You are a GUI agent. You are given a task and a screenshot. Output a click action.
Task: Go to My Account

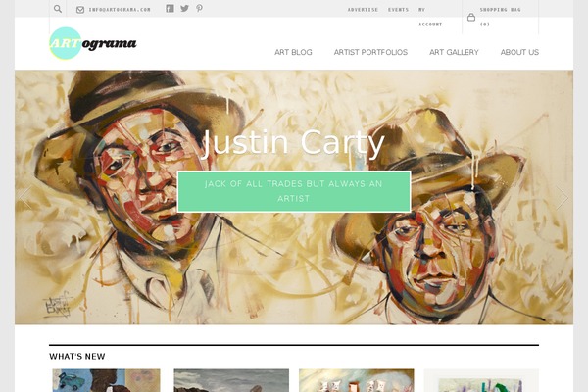430,17
